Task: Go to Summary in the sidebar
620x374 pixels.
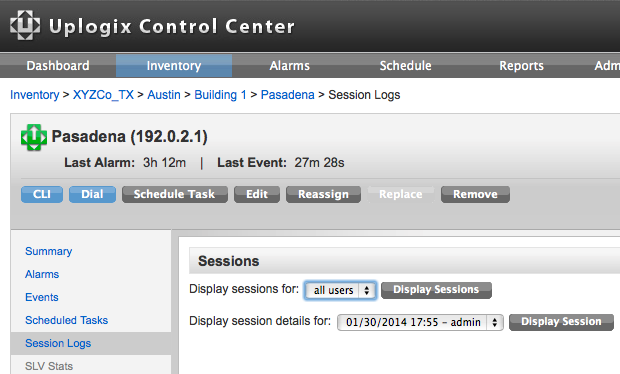Action: 49,251
